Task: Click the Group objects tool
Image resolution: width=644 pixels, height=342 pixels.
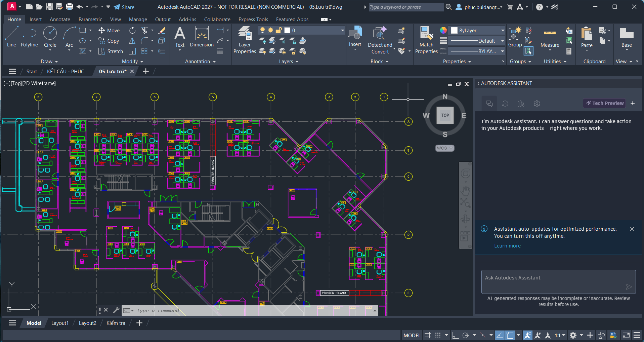Action: point(515,37)
